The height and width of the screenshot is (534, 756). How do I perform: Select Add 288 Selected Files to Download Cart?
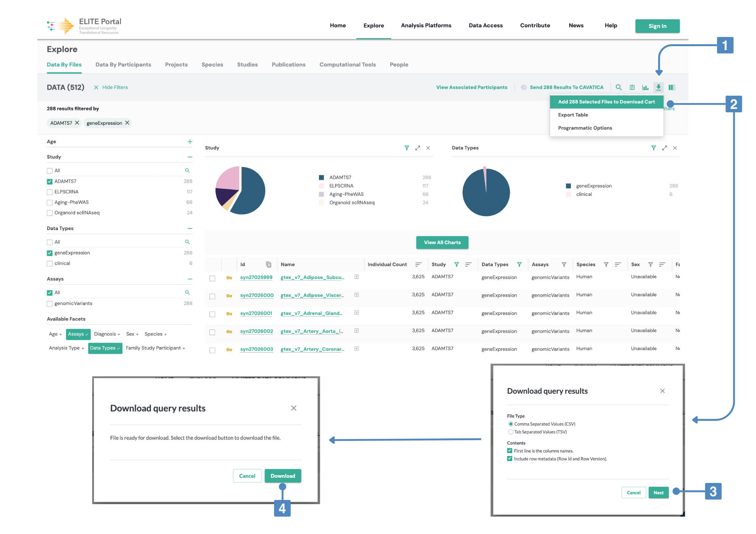point(606,102)
